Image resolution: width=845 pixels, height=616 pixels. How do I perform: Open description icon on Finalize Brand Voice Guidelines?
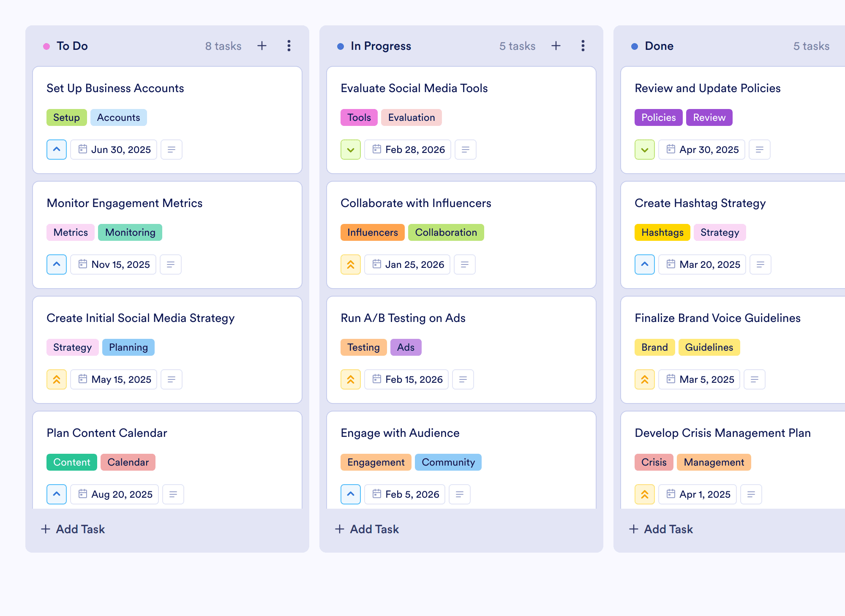coord(755,379)
